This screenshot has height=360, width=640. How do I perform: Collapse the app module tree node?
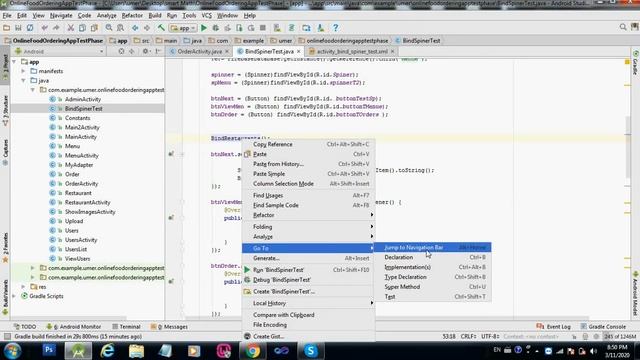14,62
